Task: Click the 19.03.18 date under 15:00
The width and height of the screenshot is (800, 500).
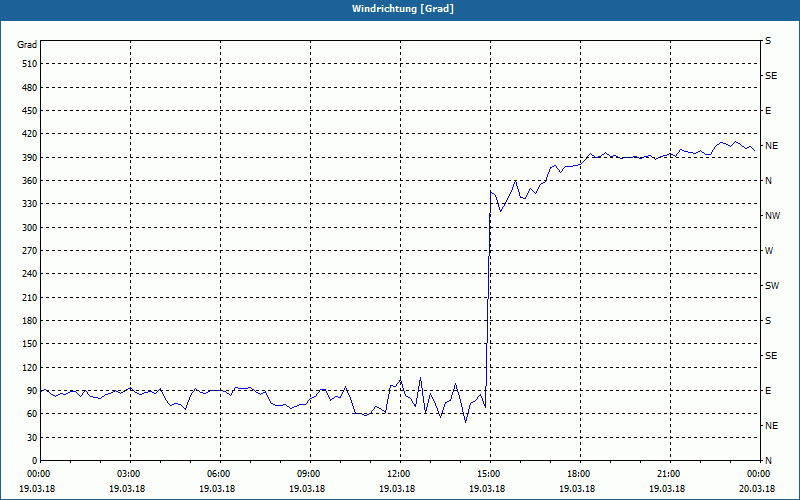Action: [x=487, y=489]
